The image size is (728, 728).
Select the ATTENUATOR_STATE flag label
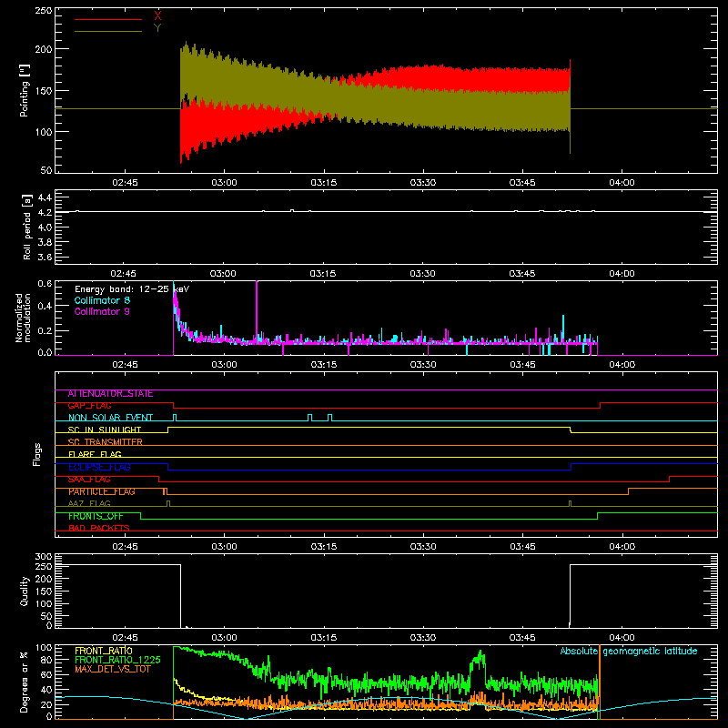tap(110, 394)
